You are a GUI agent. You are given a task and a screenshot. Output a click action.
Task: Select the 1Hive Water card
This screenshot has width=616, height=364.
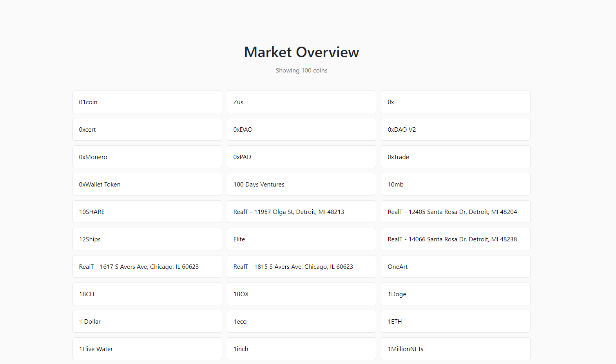(x=147, y=349)
